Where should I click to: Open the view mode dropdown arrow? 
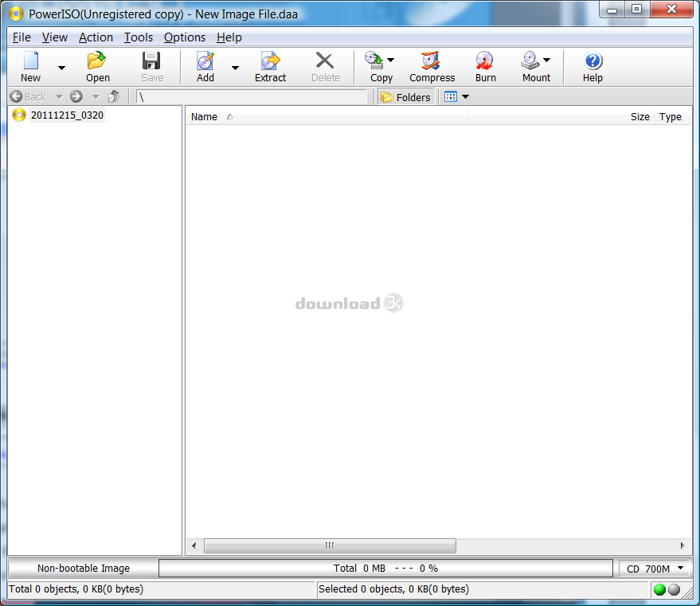[x=466, y=97]
